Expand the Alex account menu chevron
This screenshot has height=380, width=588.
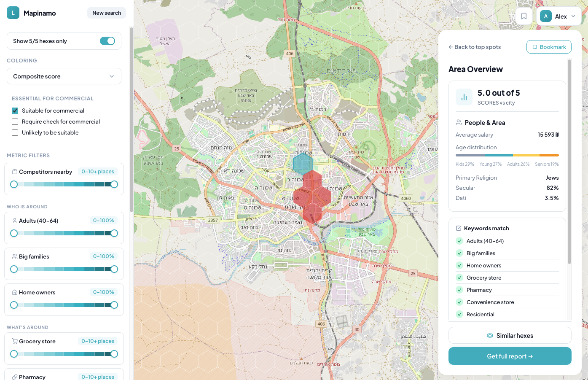tap(573, 16)
